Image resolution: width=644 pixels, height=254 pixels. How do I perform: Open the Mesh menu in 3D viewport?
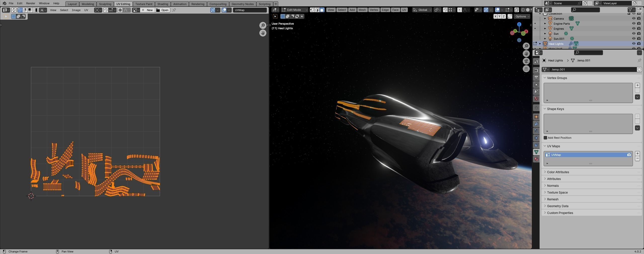(x=362, y=10)
